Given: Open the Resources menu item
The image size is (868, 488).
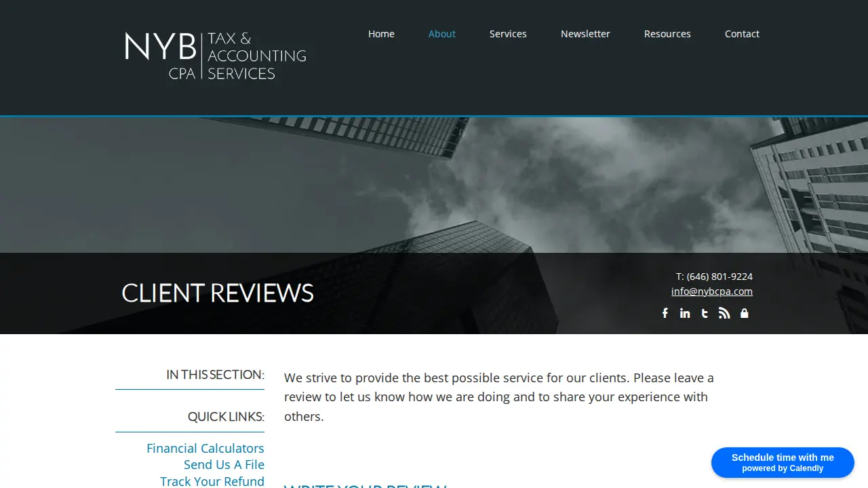Looking at the screenshot, I should point(667,34).
